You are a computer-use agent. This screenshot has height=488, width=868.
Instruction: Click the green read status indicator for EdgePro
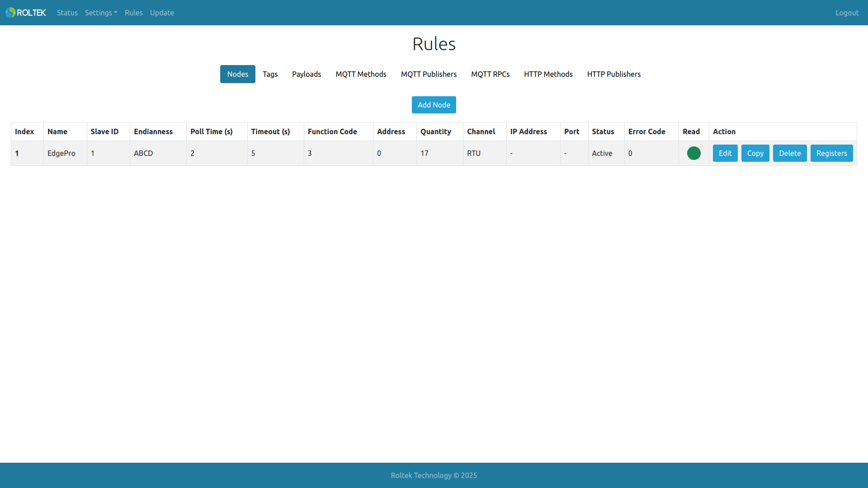tap(693, 153)
